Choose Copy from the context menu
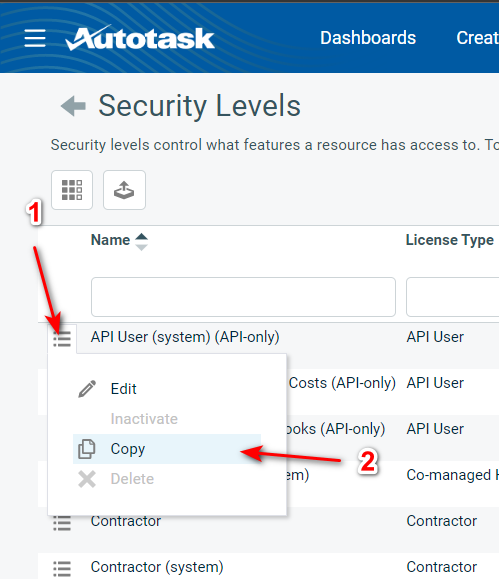The image size is (499, 579). tap(167, 449)
